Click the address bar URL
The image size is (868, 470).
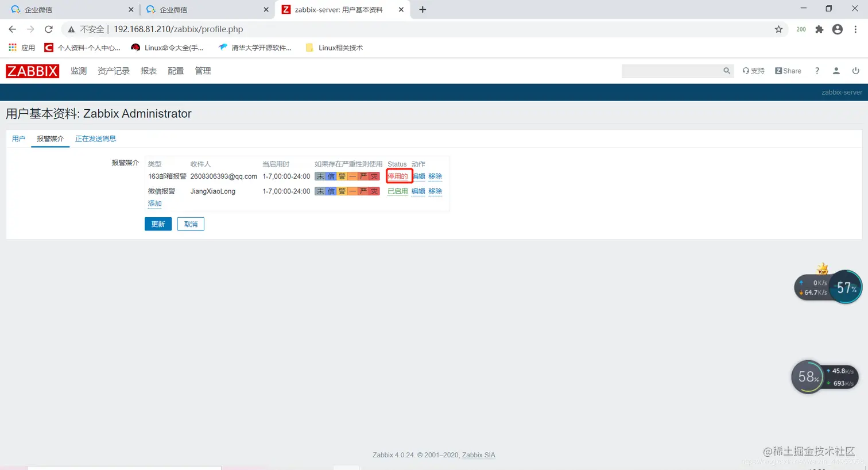tap(179, 29)
